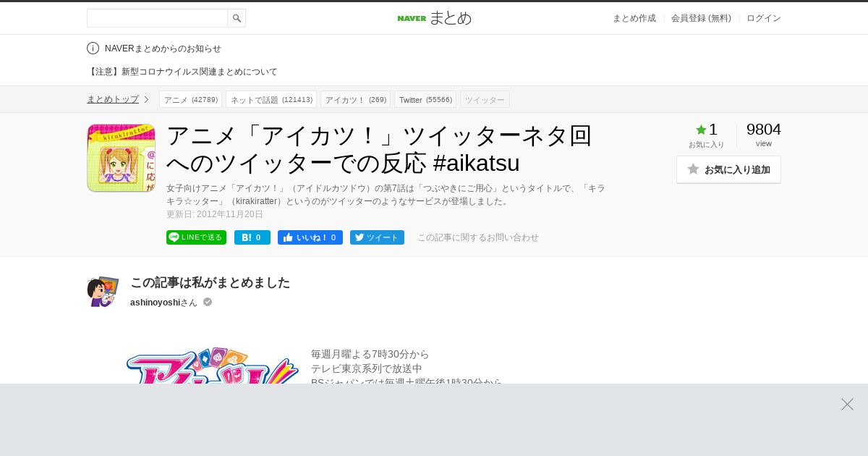Click 毎週月曜よる7時30分から text line
Viewport: 868px width, 456px height.
[x=370, y=354]
